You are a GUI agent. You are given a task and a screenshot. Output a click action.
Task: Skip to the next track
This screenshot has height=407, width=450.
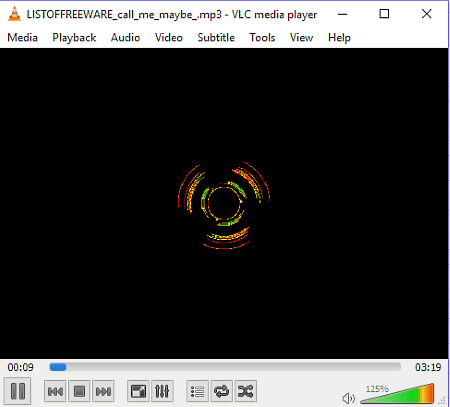103,391
